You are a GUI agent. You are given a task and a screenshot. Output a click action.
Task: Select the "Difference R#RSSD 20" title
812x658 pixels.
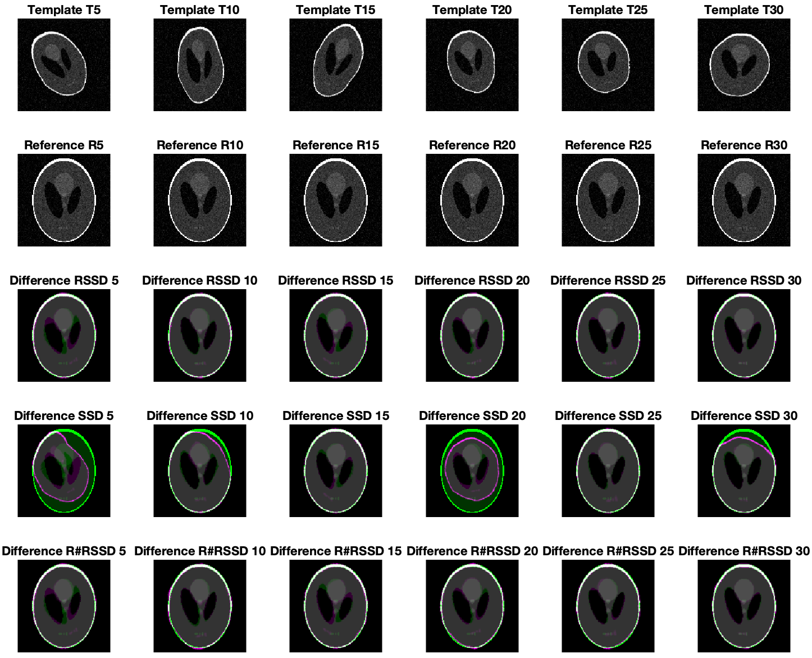coord(472,551)
